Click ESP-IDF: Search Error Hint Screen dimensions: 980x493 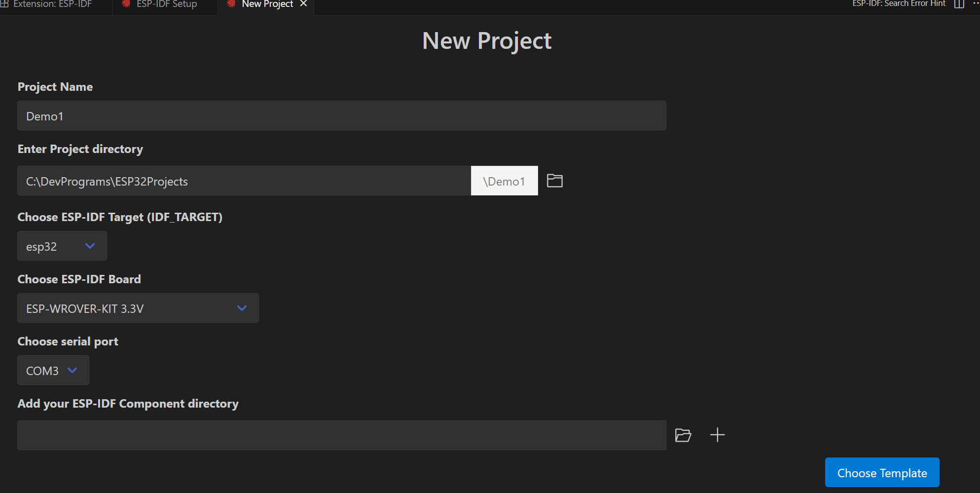(x=899, y=4)
